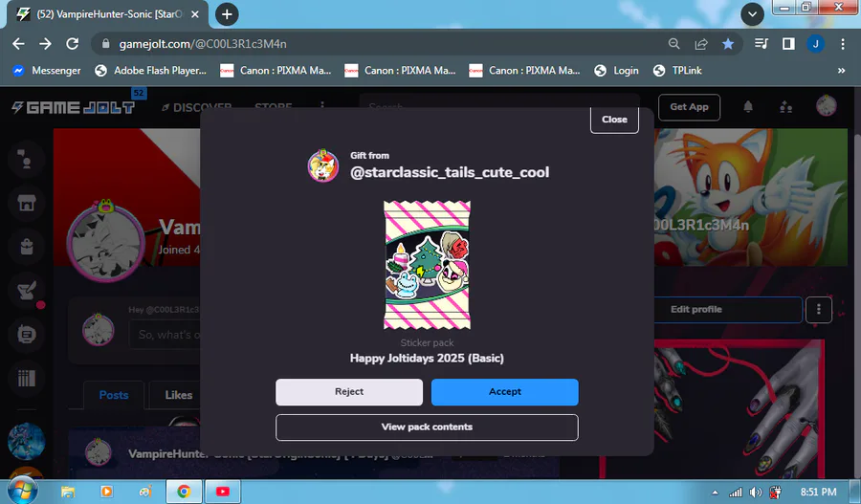
Task: Open the Messenger bookmark
Action: [x=47, y=71]
